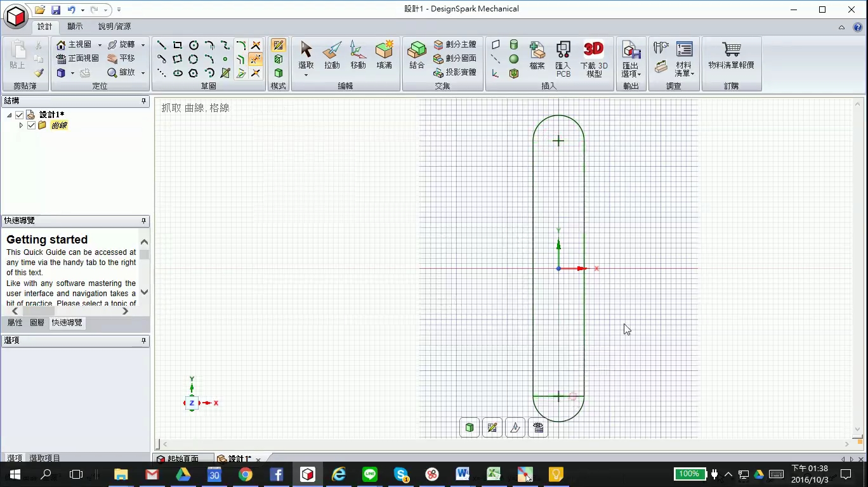The width and height of the screenshot is (868, 487).
Task: Open the 旋轉 dropdown arrow
Action: 143,45
